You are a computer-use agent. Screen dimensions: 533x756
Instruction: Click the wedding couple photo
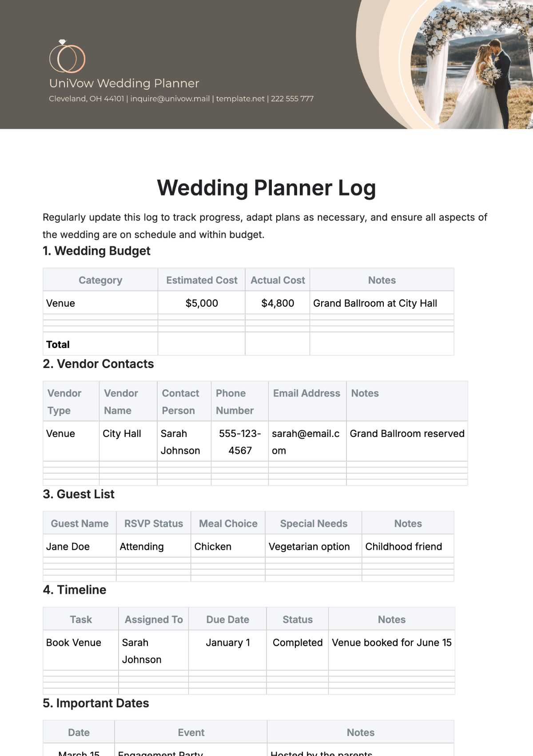[471, 64]
